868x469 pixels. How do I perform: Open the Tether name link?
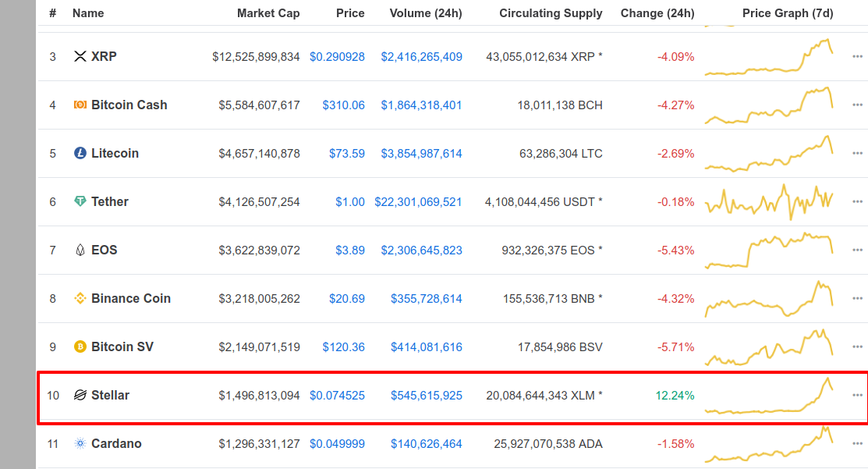coord(110,201)
